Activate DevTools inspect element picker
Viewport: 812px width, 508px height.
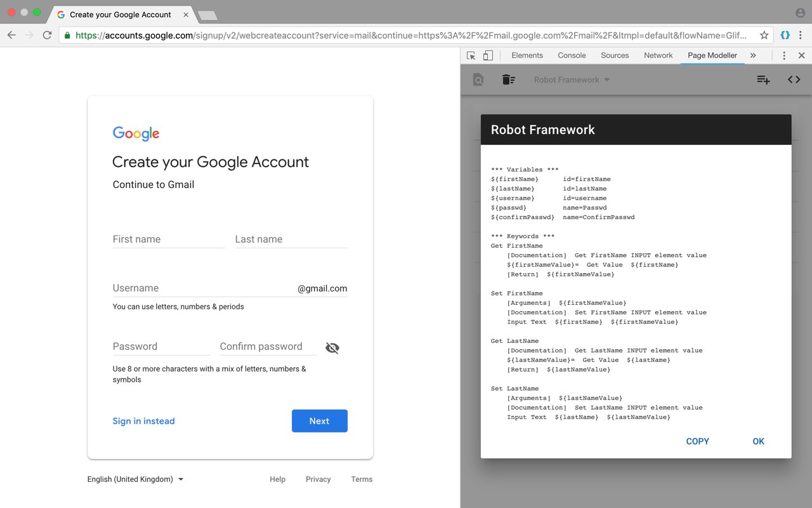[471, 55]
